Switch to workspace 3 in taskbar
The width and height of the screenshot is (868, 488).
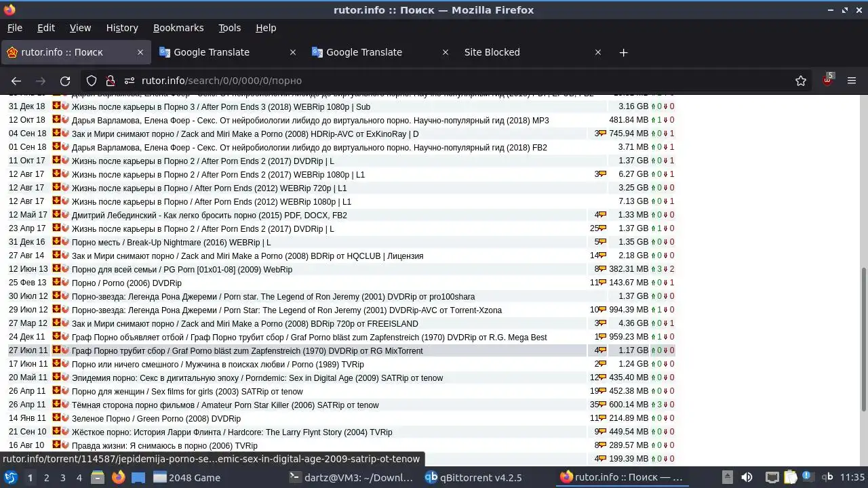[62, 477]
